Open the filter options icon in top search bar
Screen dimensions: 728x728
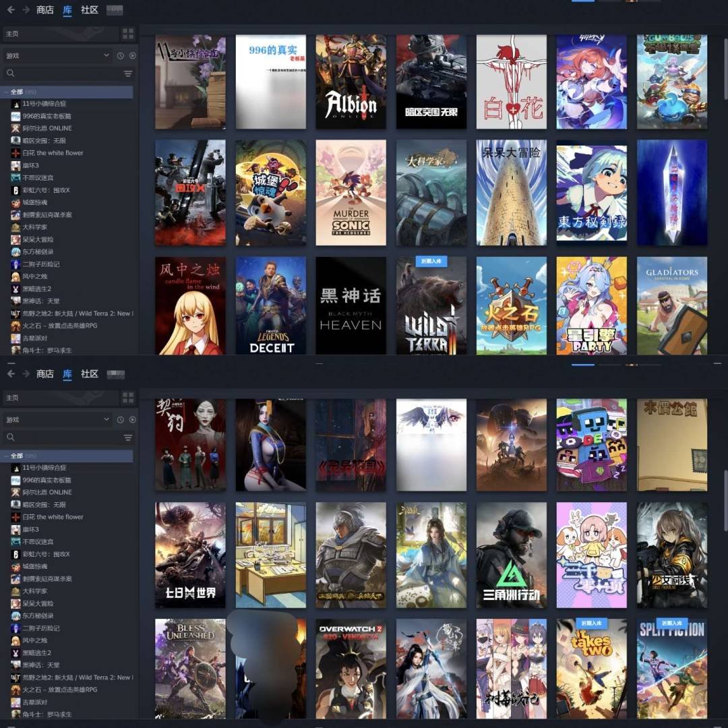coord(127,73)
